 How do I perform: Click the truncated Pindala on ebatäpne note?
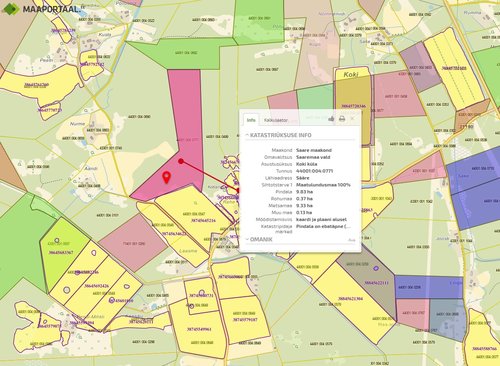(x=323, y=226)
